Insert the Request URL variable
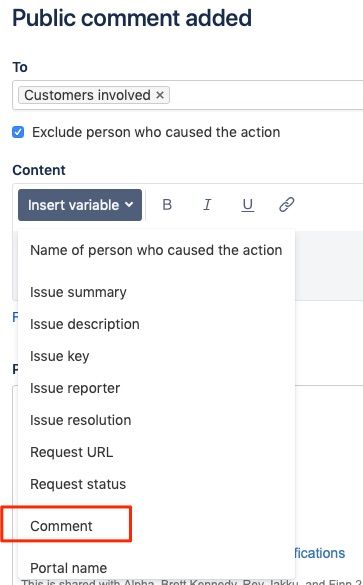This screenshot has width=363, height=585. [156, 452]
